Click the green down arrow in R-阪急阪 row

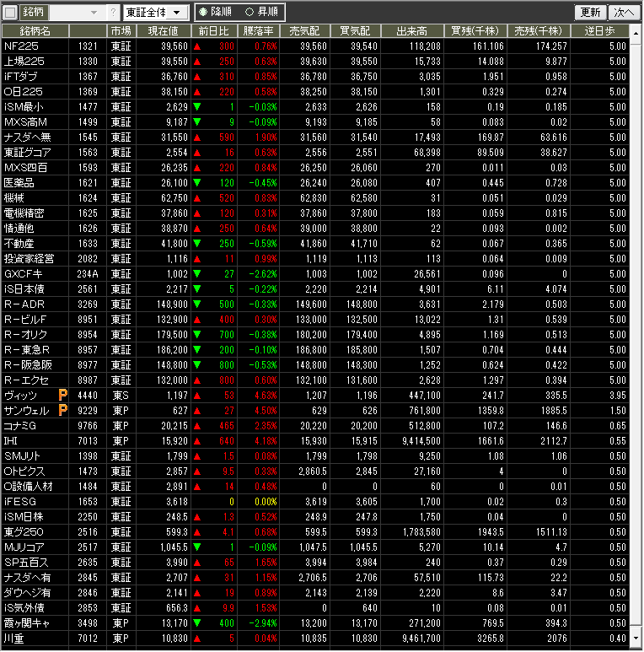coord(197,365)
